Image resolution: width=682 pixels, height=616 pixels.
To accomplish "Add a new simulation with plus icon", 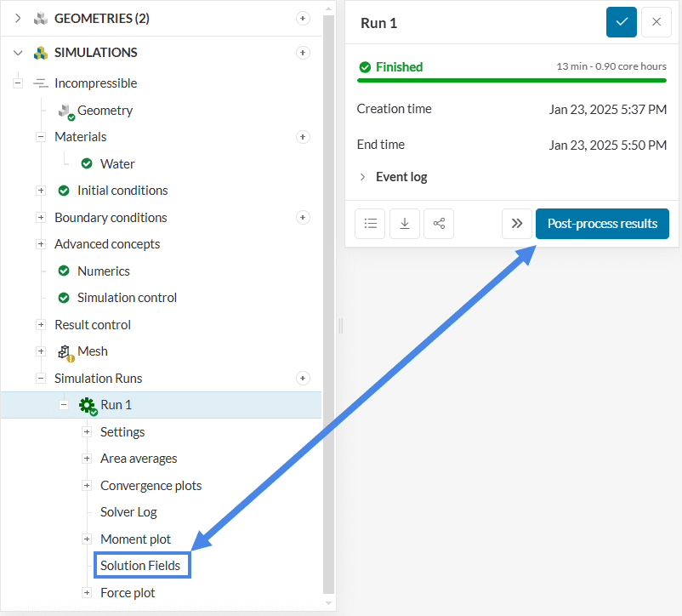I will [302, 53].
